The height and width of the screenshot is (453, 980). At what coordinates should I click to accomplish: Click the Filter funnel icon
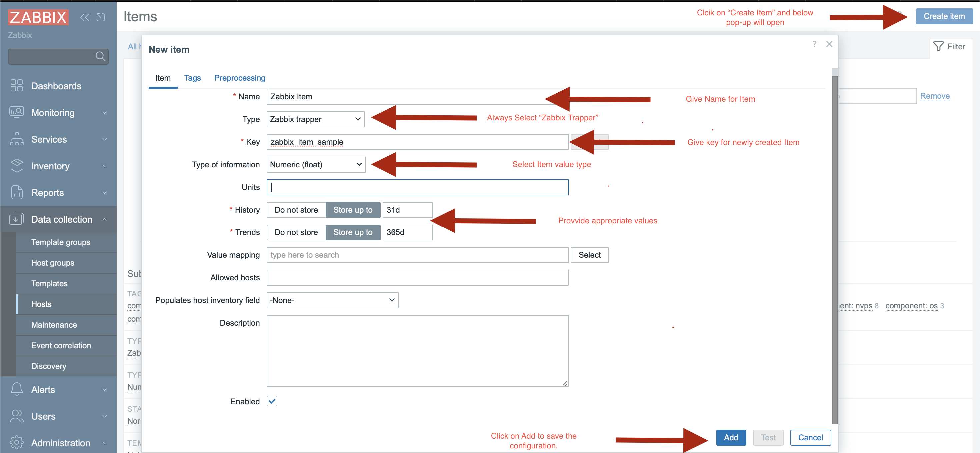(x=938, y=46)
